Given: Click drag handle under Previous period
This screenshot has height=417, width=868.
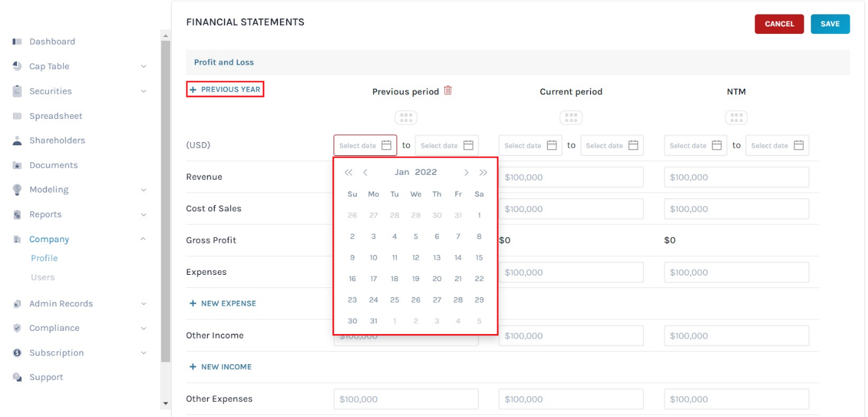Looking at the screenshot, I should point(406,118).
